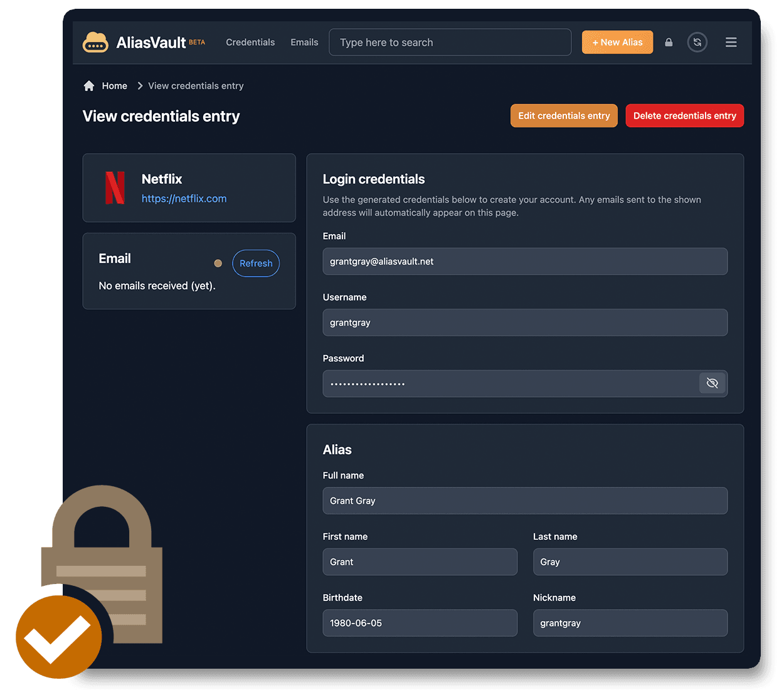The image size is (784, 690).
Task: Open the Credentials navigation item
Action: point(250,42)
